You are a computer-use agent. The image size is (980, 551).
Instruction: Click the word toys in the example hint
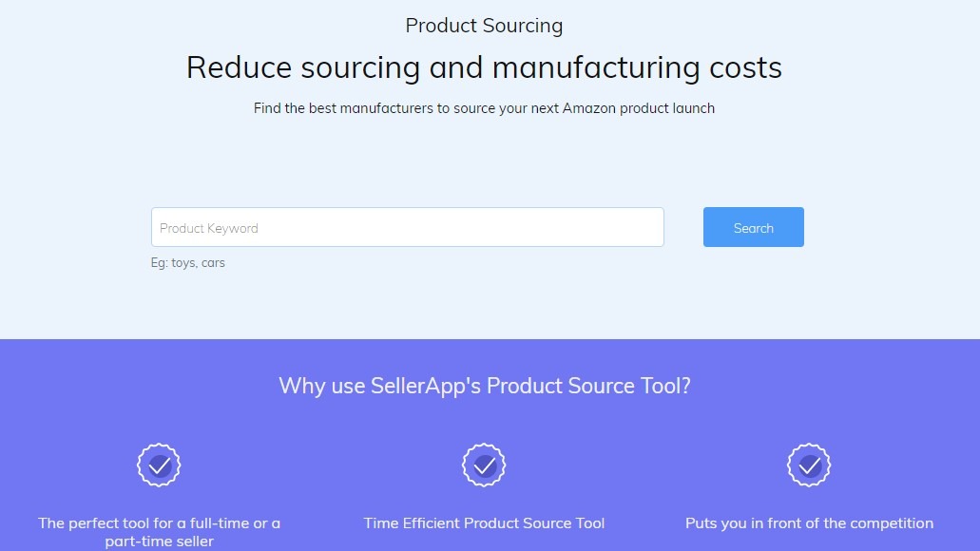point(183,263)
